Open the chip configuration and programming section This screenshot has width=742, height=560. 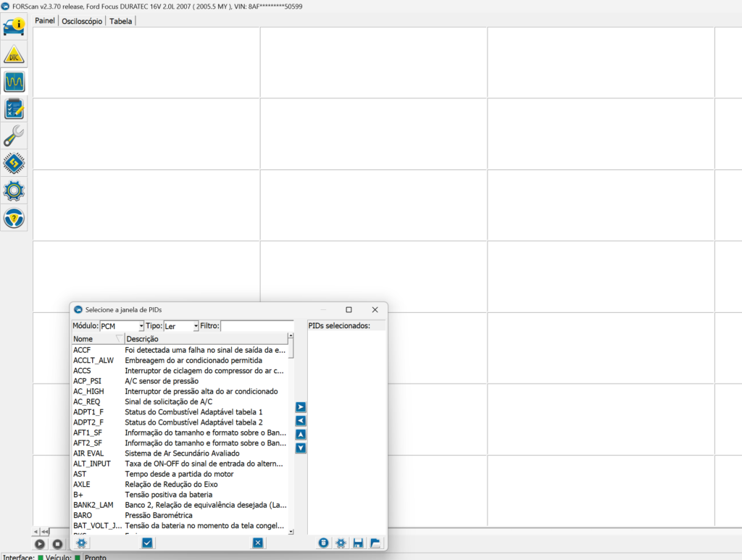[14, 163]
